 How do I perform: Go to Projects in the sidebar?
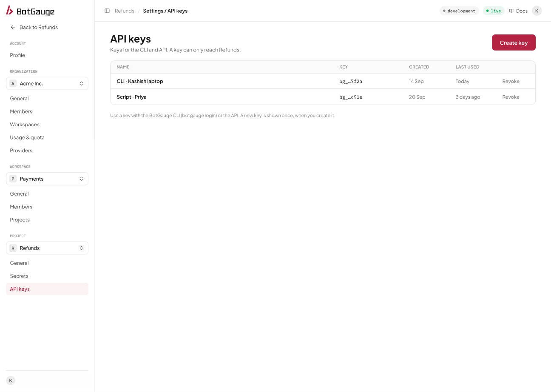[20, 220]
